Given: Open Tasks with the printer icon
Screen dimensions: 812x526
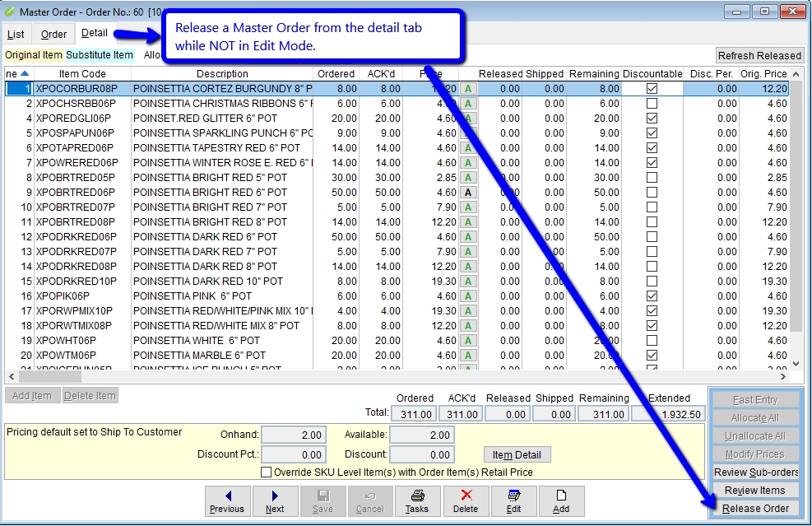Looking at the screenshot, I should tap(417, 500).
